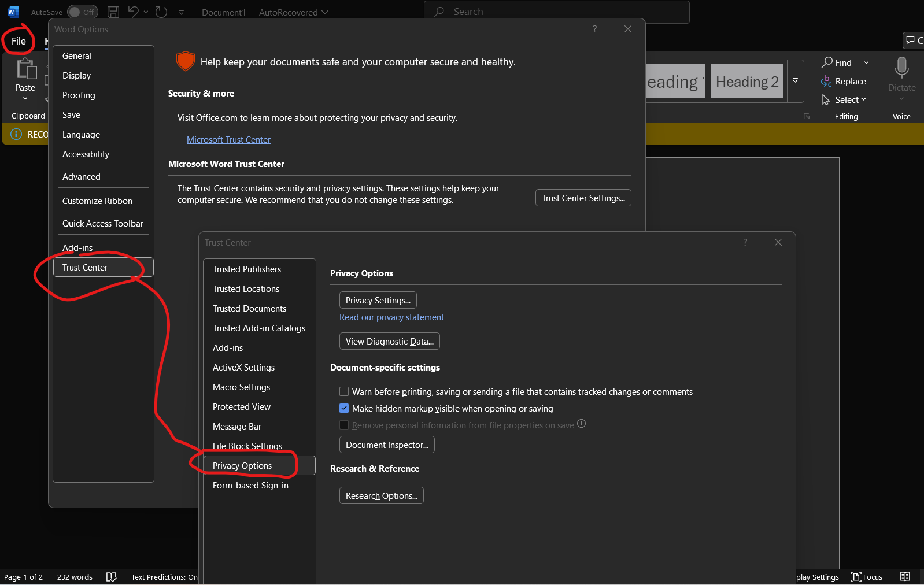Viewport: 924px width, 585px height.
Task: Switch to Read Mode view icon
Action: [x=905, y=576]
